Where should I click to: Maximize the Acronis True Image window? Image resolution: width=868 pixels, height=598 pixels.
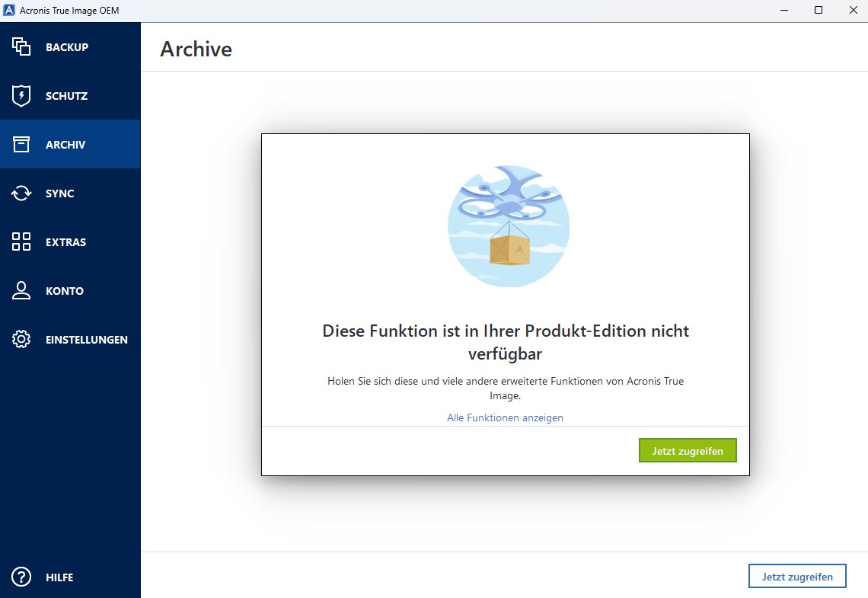point(819,11)
